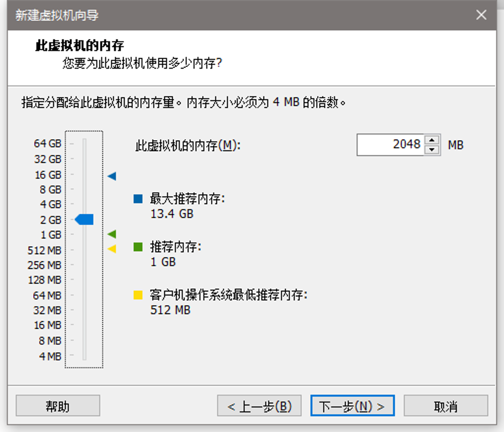Click the 512 MB minimum recommended value text

170,310
